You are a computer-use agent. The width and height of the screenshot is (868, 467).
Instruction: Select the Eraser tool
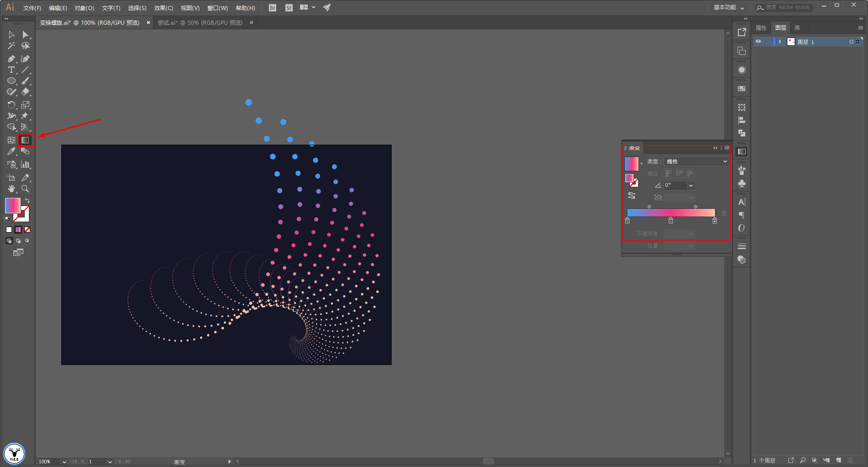(25, 92)
